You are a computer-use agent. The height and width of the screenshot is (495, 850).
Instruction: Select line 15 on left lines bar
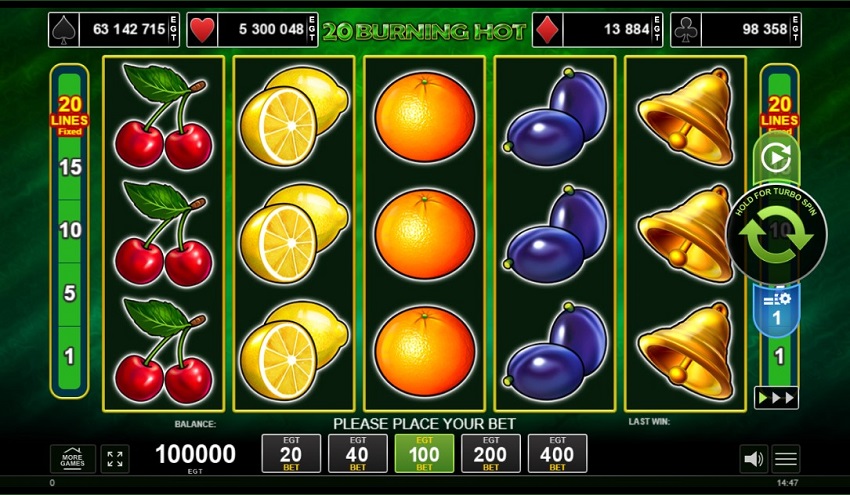(x=70, y=168)
